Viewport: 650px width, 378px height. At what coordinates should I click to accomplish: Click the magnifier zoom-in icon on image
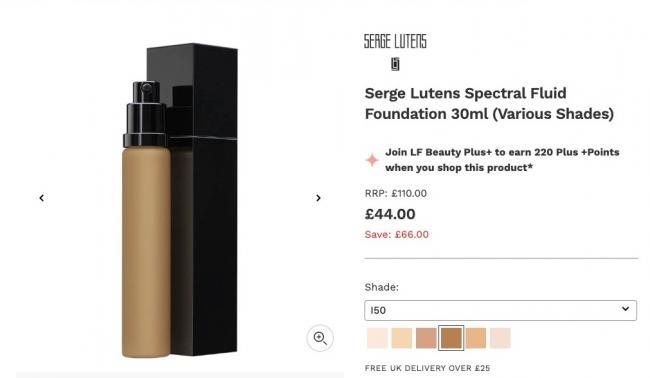[320, 338]
